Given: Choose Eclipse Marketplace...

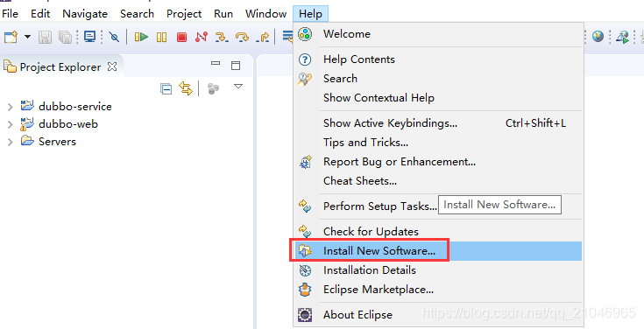Looking at the screenshot, I should [438, 290].
